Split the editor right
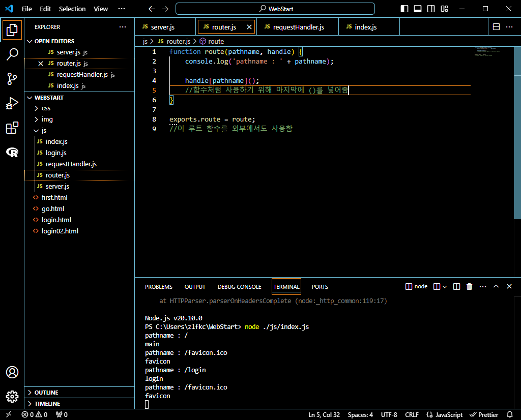Screen dimensions: 521x420 coord(497,27)
